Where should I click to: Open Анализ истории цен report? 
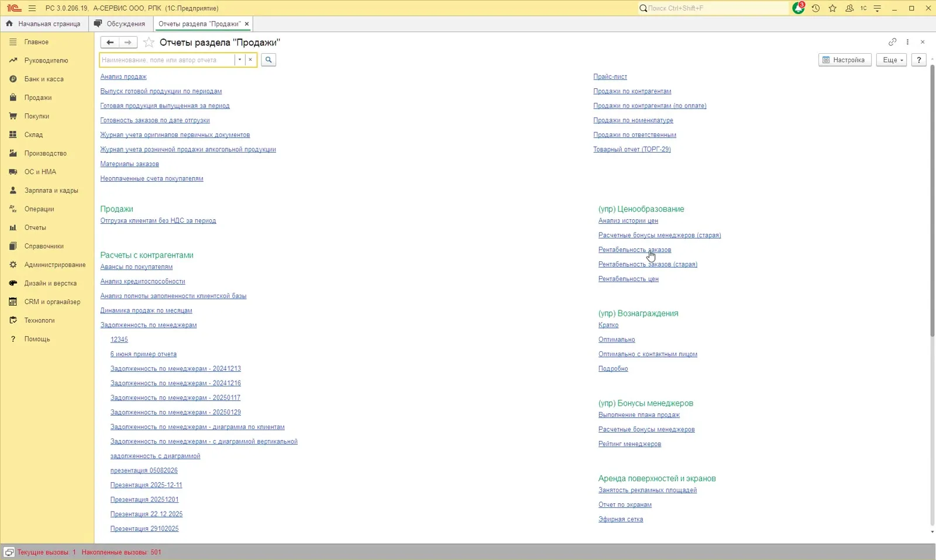(x=628, y=220)
